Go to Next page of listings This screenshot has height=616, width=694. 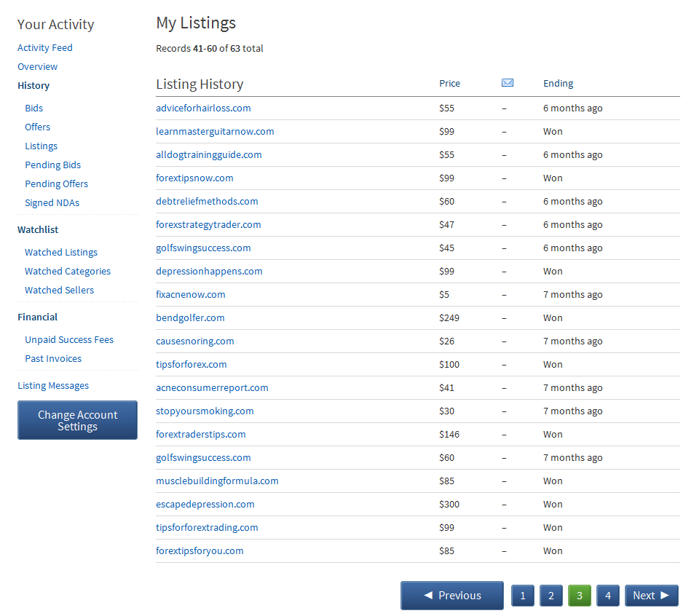(x=651, y=596)
